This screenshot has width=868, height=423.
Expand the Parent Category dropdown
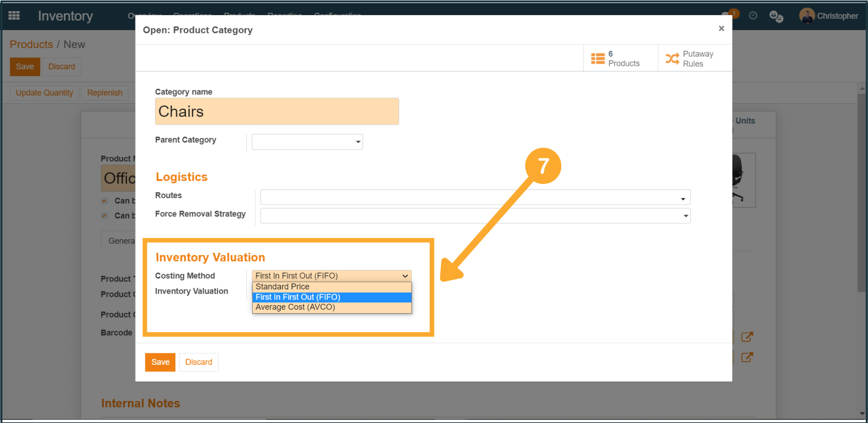(x=307, y=142)
